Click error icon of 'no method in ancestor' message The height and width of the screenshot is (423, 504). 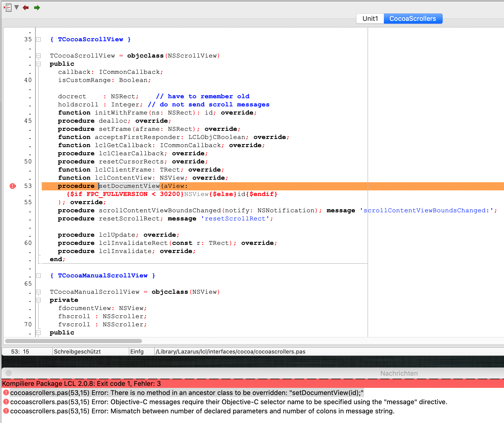(6, 393)
